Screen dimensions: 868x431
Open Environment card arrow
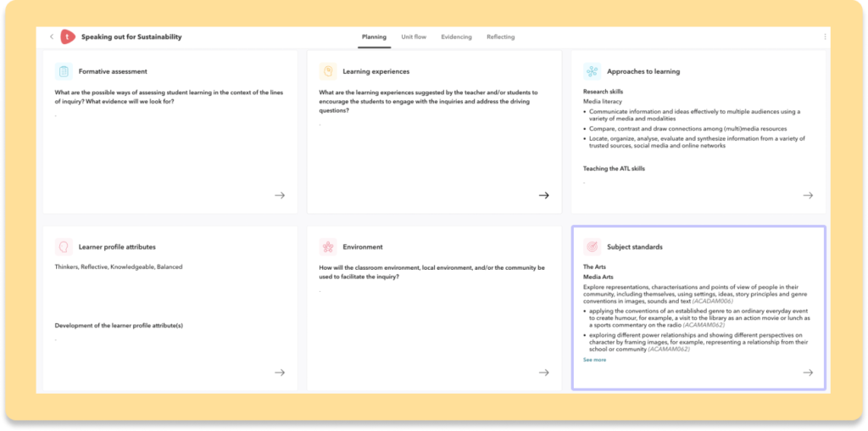pos(544,372)
